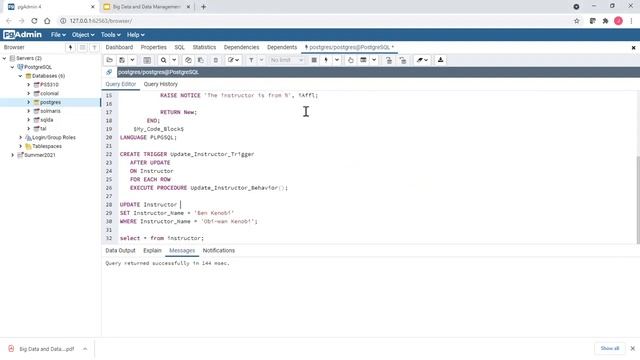Screen dimensions: 640x360
Task: Show the Explain results tab
Action: [152, 251]
